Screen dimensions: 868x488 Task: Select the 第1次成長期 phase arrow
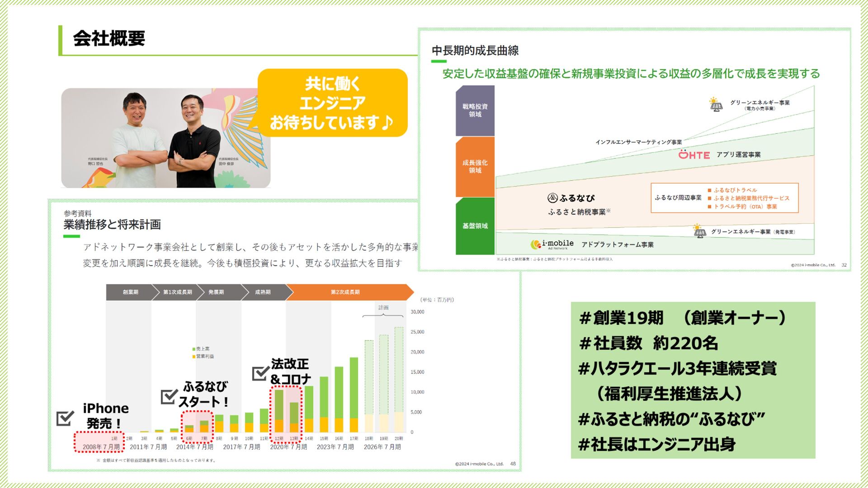[177, 292]
